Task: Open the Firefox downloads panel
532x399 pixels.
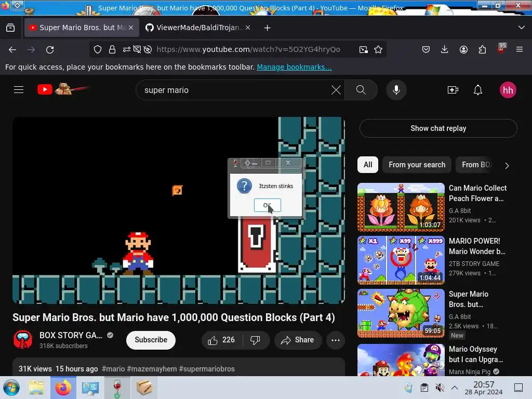Action: (445, 49)
